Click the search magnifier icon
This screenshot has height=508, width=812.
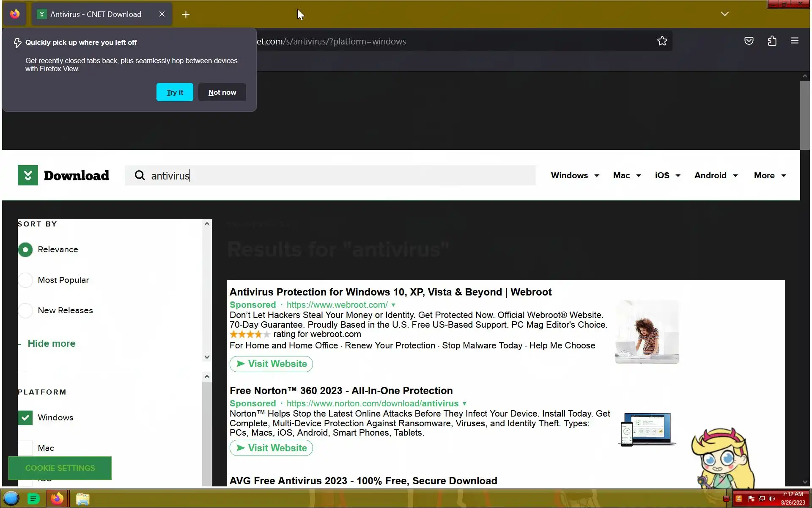[x=140, y=175]
